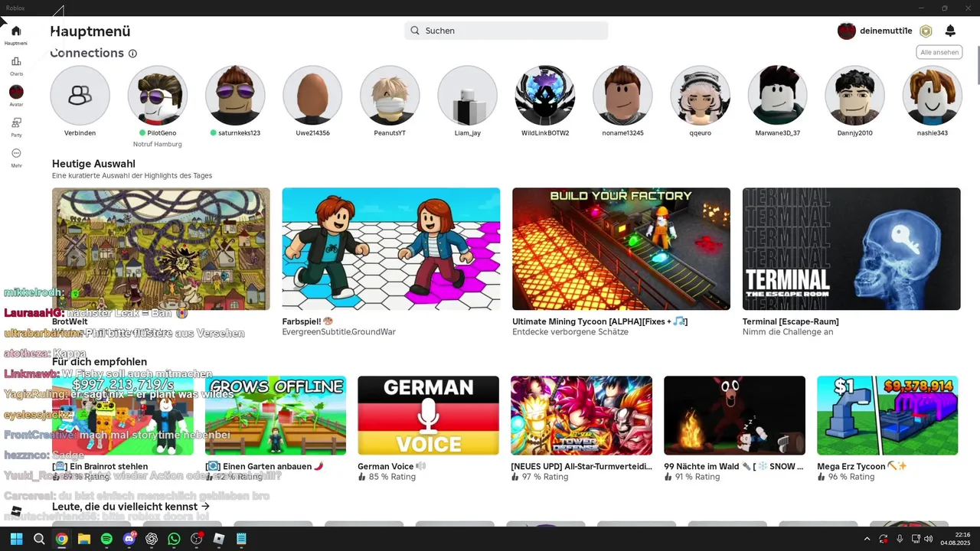Open Charts in the left sidebar

[x=16, y=61]
